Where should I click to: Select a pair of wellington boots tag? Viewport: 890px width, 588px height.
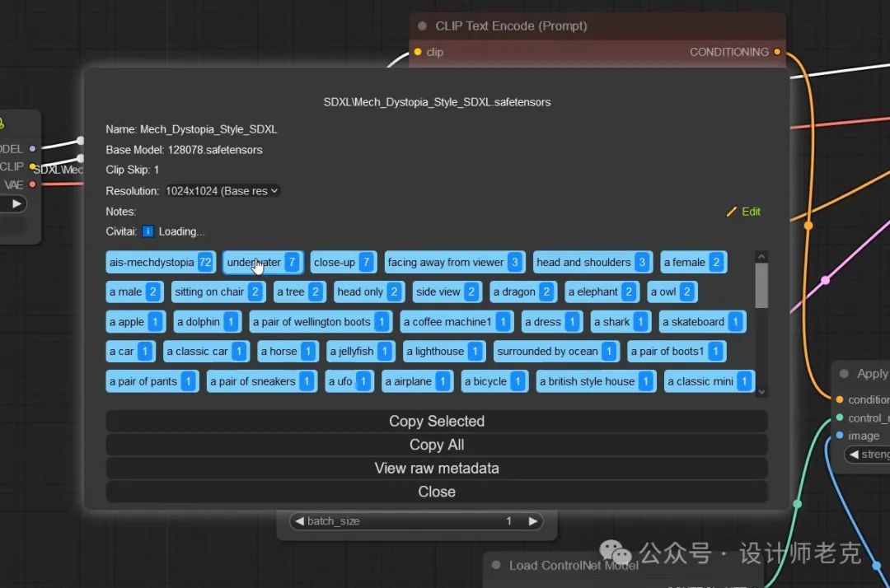(321, 321)
